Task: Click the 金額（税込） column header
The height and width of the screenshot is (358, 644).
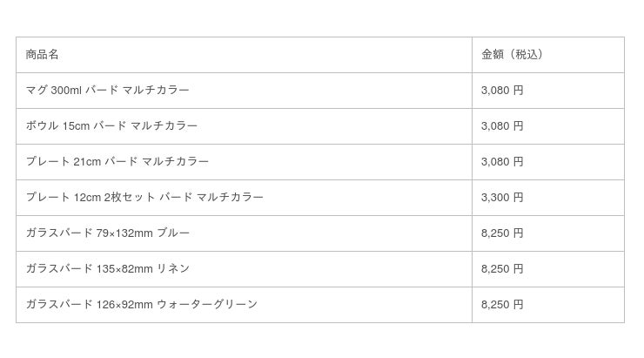Action: [513, 55]
